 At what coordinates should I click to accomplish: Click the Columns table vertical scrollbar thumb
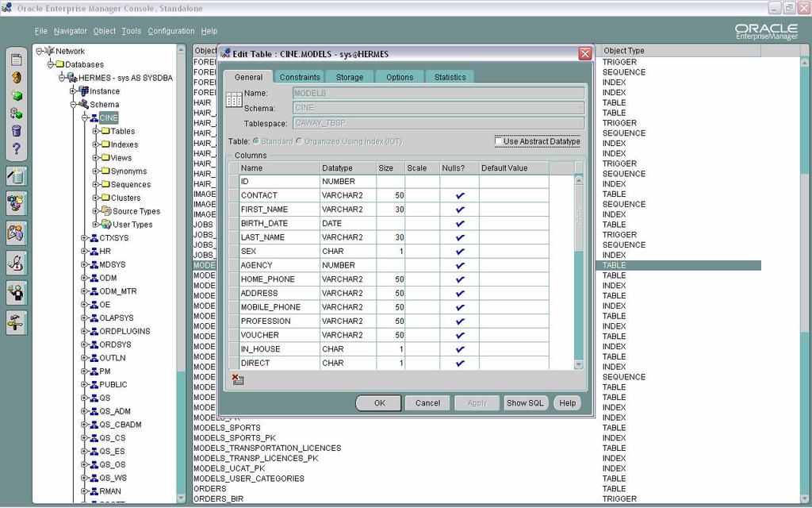pos(579,217)
